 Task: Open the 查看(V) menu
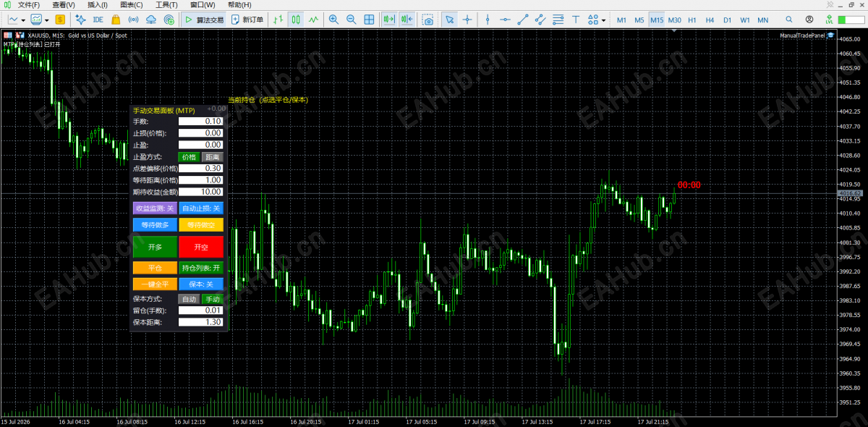63,5
